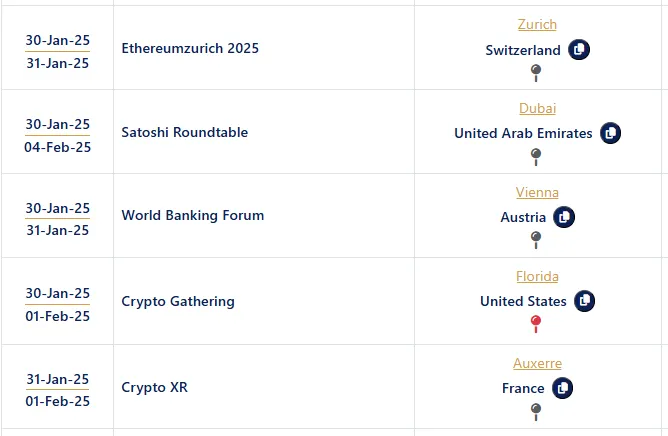Select the Satoshi Roundtable event name

point(185,132)
